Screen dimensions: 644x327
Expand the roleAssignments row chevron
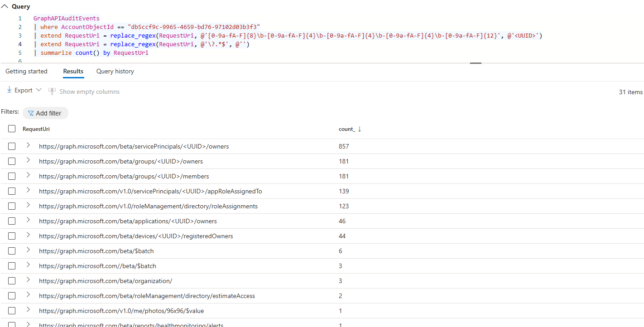tap(28, 206)
